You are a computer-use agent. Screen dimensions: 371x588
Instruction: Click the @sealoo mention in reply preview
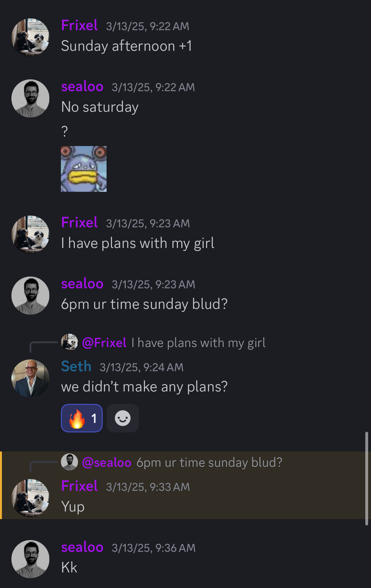tap(107, 463)
